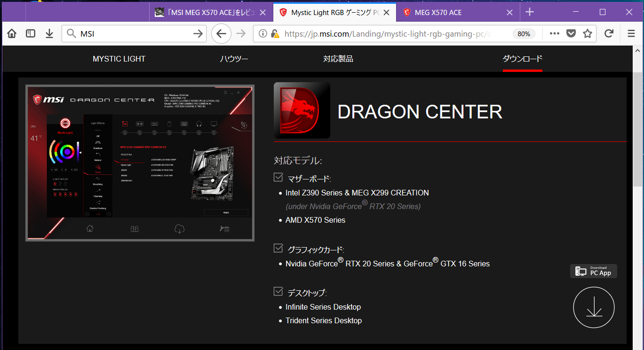Save page to Pocket

tap(571, 34)
